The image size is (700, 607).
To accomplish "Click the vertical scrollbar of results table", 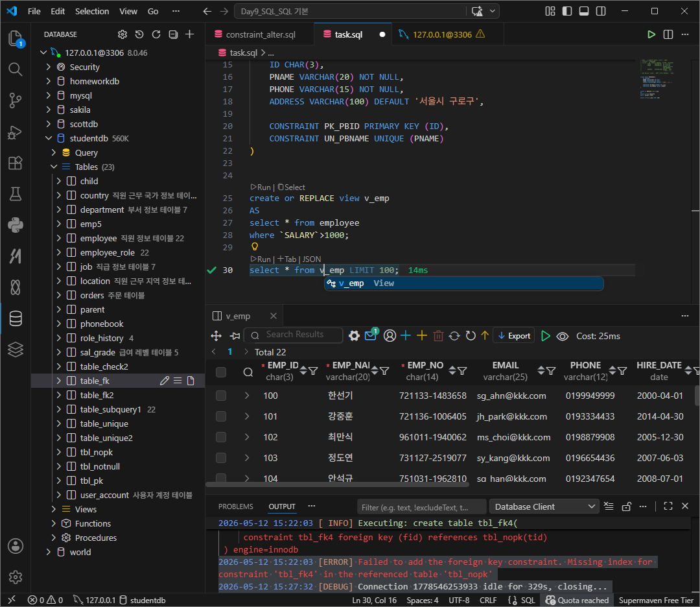I will (x=697, y=396).
